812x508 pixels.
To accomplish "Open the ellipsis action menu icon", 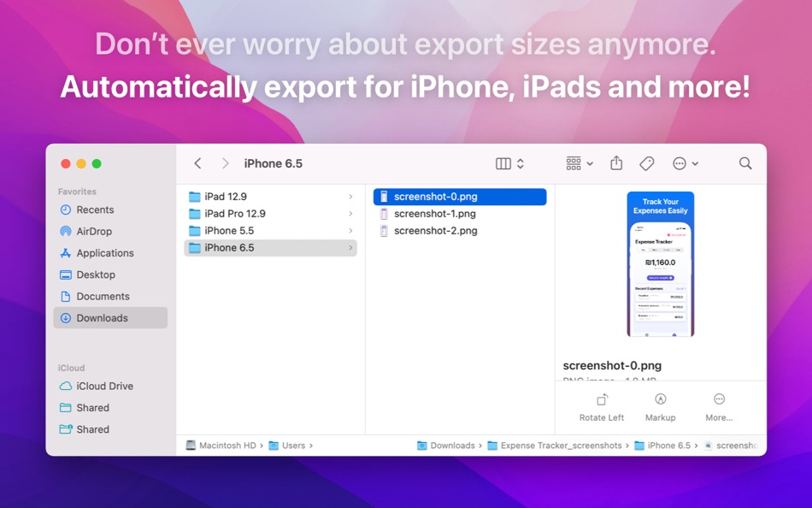I will pyautogui.click(x=680, y=164).
